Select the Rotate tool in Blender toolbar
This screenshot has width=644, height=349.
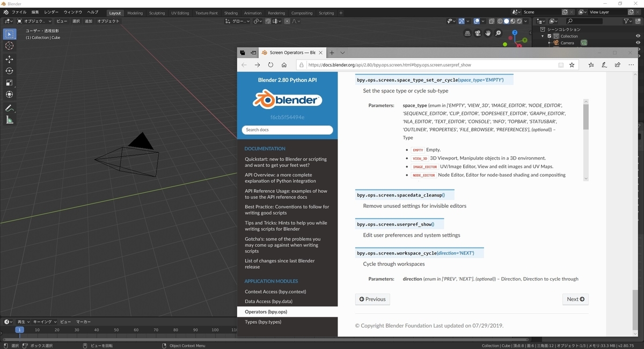click(x=9, y=71)
